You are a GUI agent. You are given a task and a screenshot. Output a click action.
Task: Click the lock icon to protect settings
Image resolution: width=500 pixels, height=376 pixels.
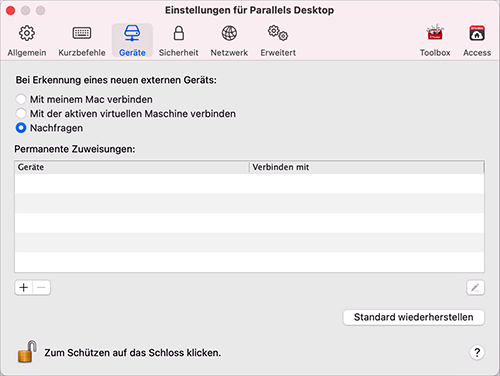click(27, 352)
